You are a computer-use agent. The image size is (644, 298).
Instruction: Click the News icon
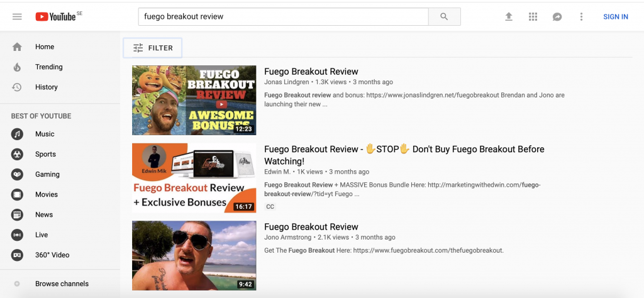pos(17,214)
